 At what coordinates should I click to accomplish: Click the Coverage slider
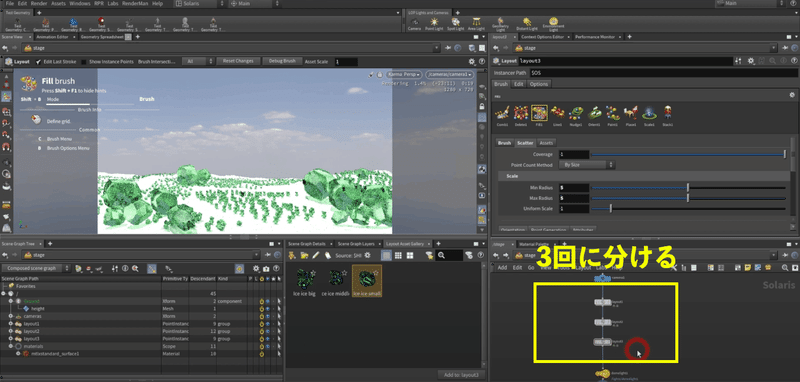point(688,154)
